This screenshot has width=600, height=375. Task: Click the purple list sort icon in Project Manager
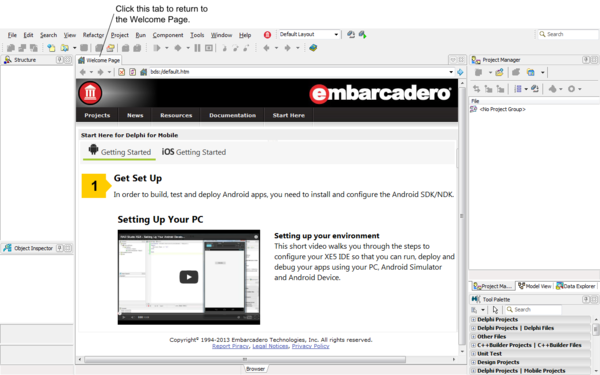518,89
